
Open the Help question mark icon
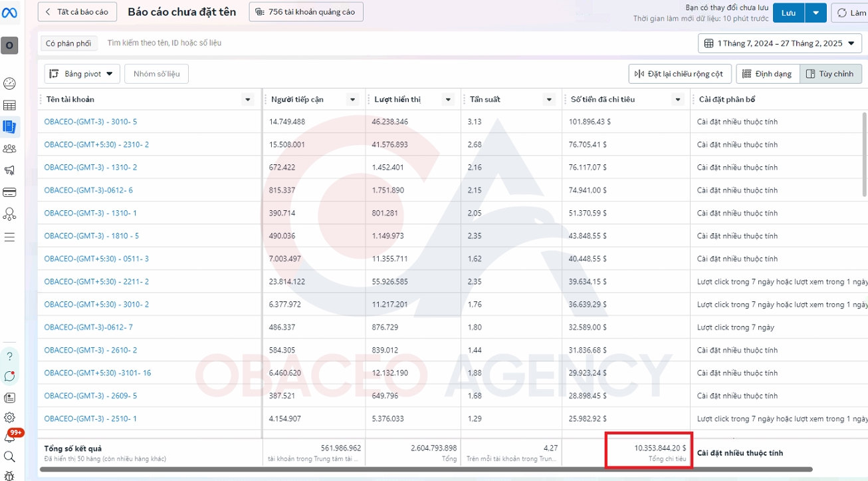pyautogui.click(x=9, y=356)
